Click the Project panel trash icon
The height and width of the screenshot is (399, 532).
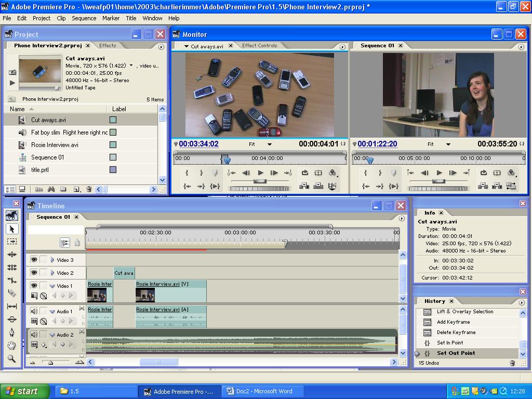(89, 189)
